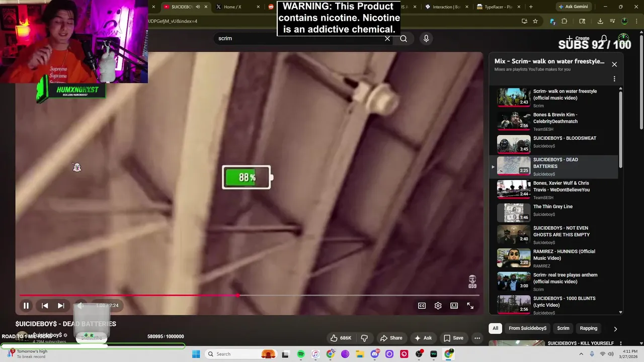Viewport: 644px width, 362px height.
Task: Open Spotify from the taskbar
Action: (x=300, y=354)
